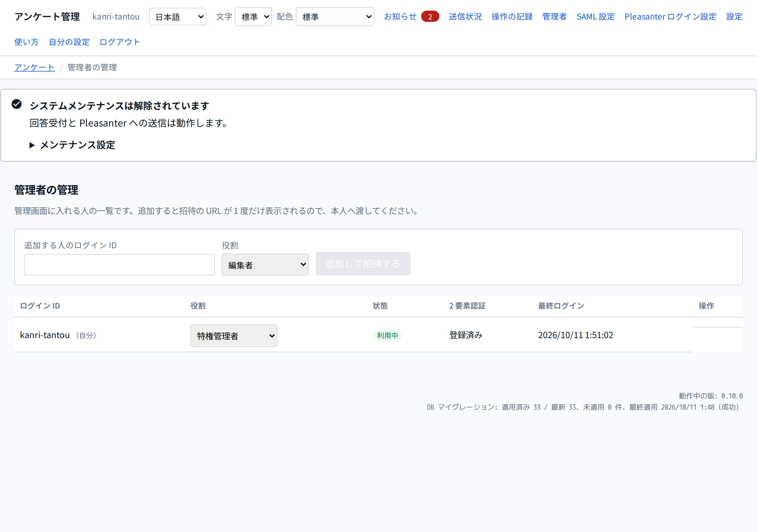This screenshot has width=757, height=532.
Task: Open the 編集者 role dropdown
Action: pyautogui.click(x=265, y=265)
